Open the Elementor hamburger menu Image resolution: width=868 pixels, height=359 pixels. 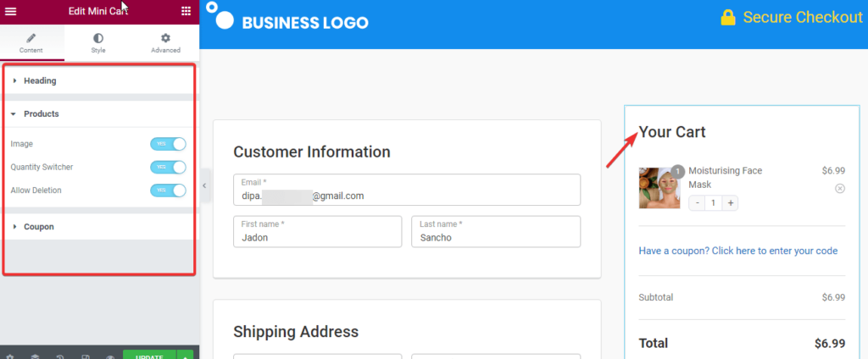click(10, 11)
